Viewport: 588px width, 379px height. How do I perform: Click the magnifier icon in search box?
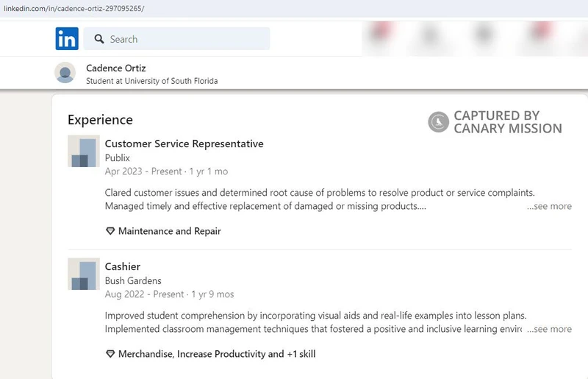coord(99,39)
